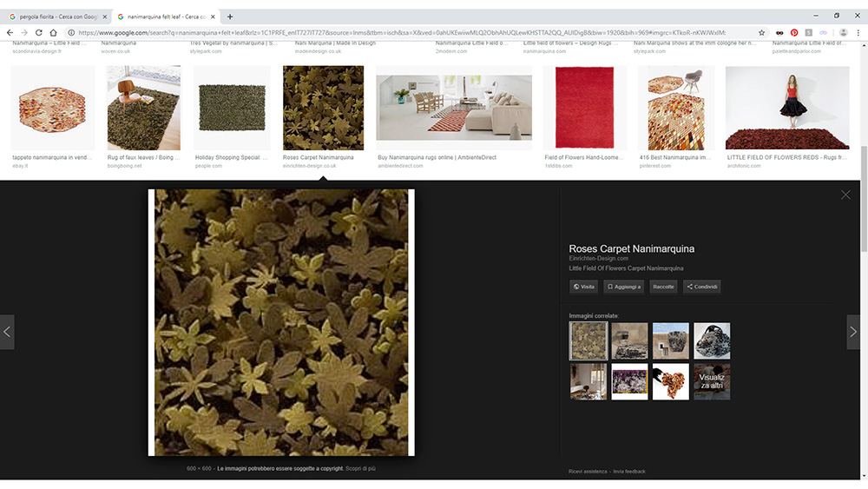The image size is (868, 489).
Task: Click the stylepark.com source under Nani Marquina shows
Action: (649, 51)
